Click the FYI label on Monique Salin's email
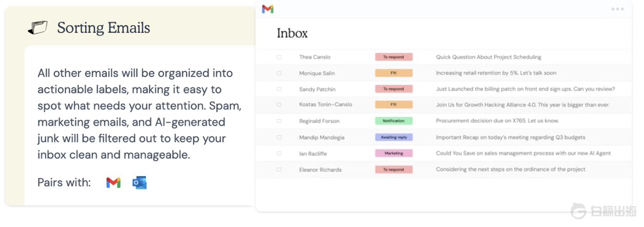 pos(393,73)
